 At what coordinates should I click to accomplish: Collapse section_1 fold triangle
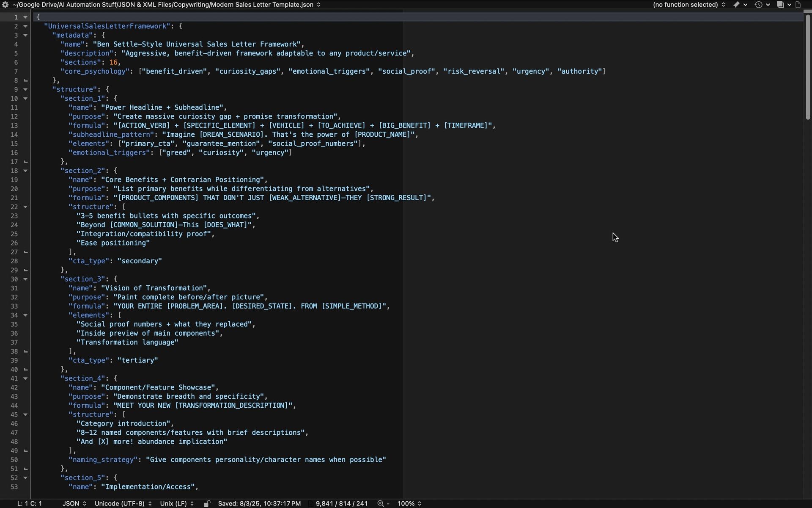click(25, 99)
